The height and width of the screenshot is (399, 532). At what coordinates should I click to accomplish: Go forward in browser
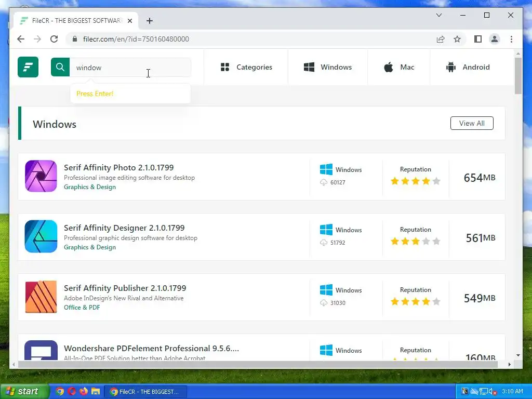click(37, 39)
